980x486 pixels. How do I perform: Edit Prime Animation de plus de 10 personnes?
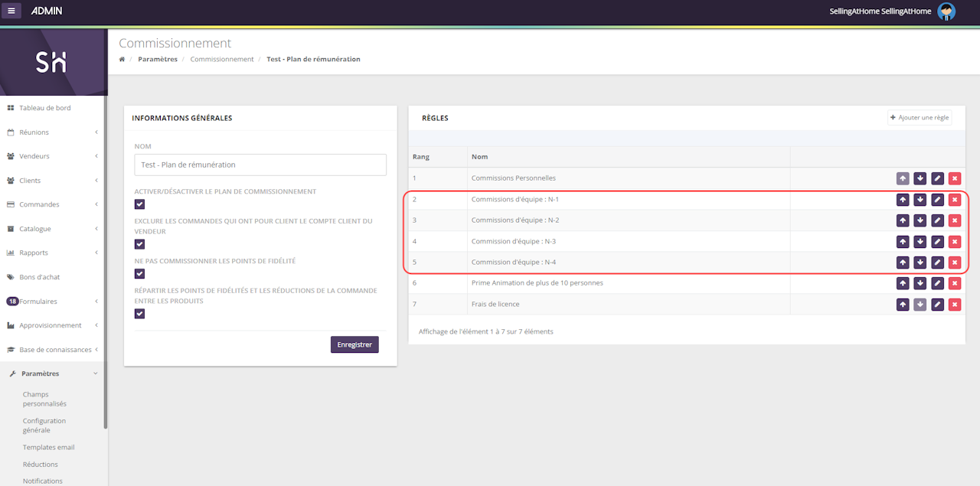click(x=937, y=283)
